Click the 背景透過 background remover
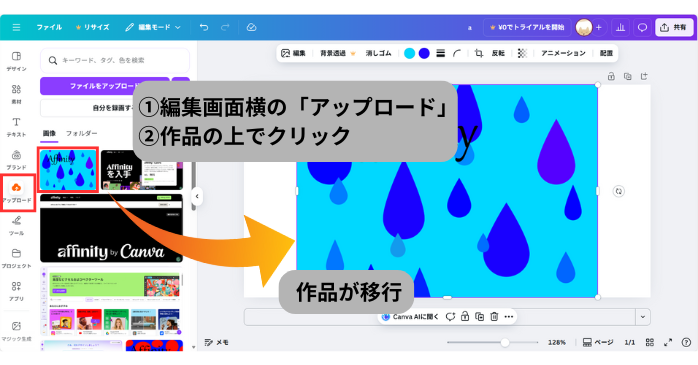 point(338,53)
